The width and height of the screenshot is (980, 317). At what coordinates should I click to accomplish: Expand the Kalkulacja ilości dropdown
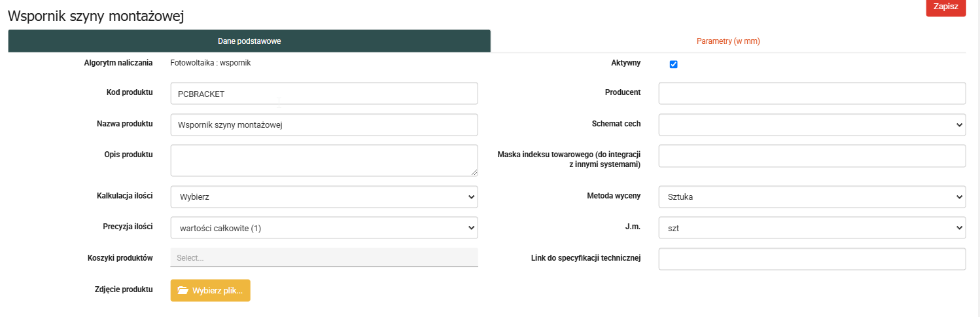coord(324,196)
